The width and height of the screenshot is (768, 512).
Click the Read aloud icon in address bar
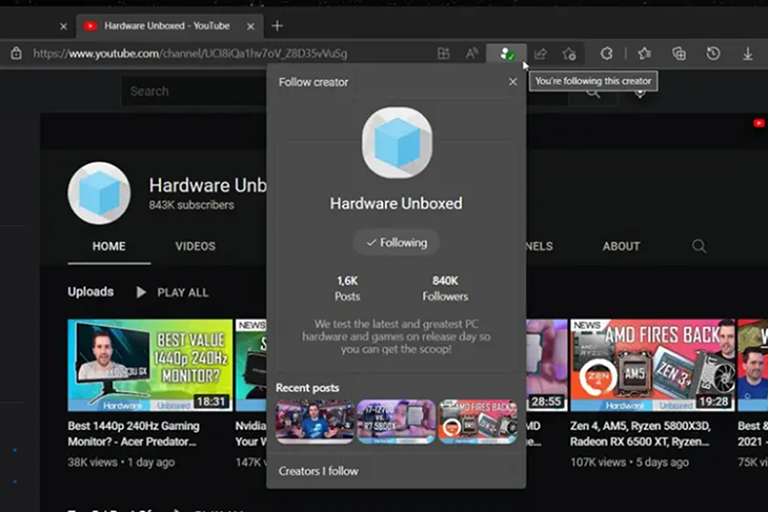(x=472, y=54)
